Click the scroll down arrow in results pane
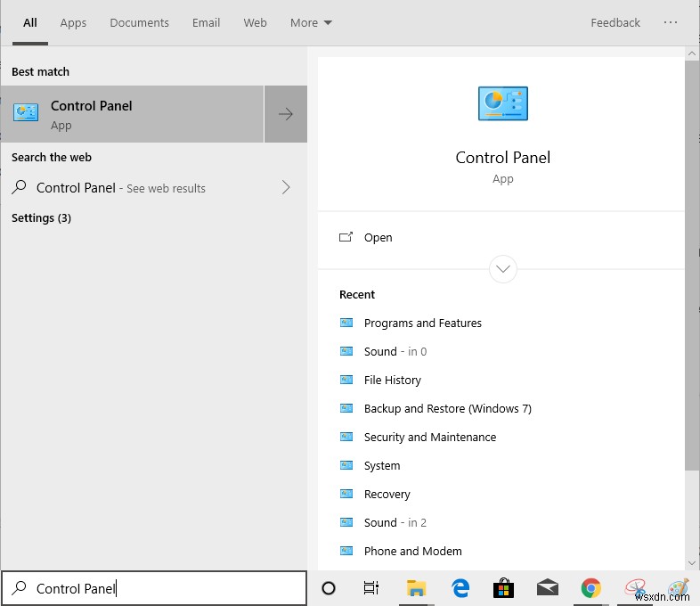This screenshot has width=700, height=606. (692, 562)
